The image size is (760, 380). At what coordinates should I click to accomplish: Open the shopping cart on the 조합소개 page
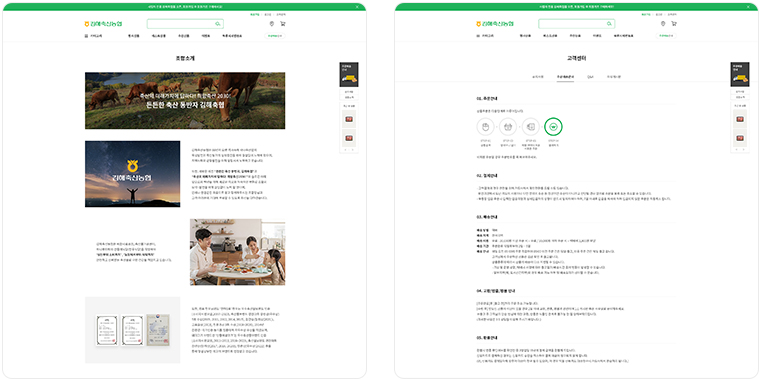point(283,24)
